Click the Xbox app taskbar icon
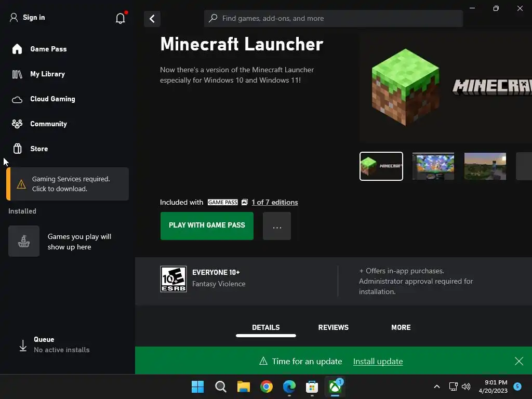532x399 pixels. point(335,387)
